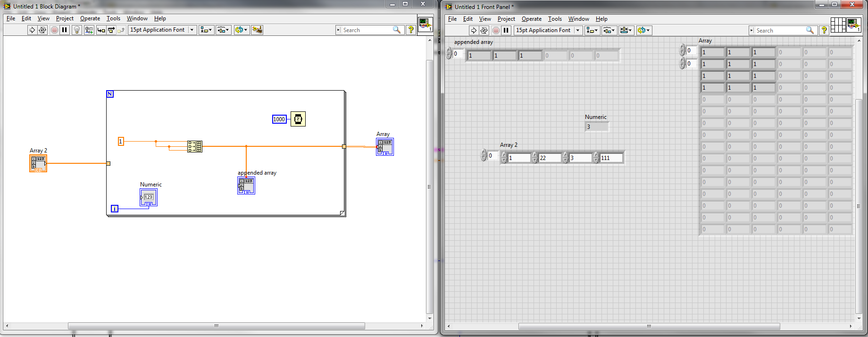Click Abort Execution in Block Diagram toolbar
This screenshot has width=868, height=337.
54,30
